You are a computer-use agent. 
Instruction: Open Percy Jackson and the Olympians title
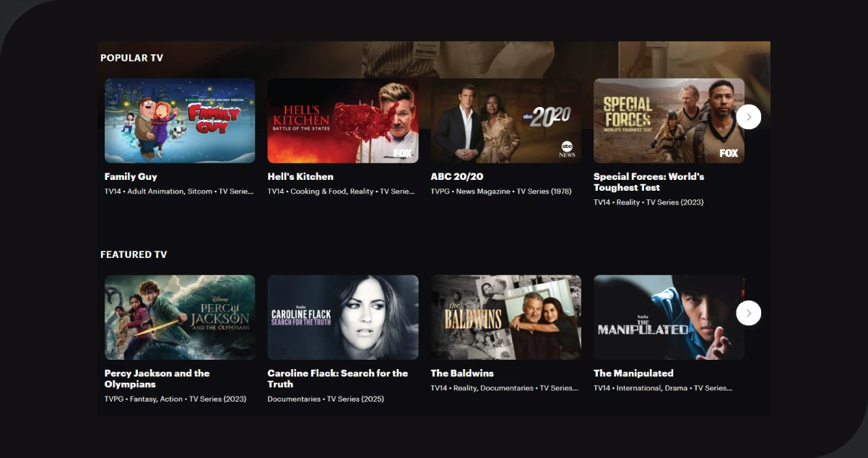pos(157,379)
